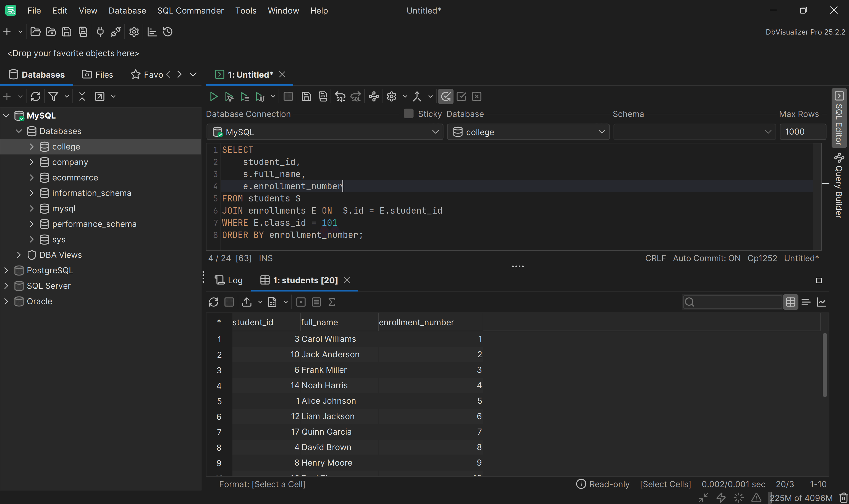Open the Log tab
This screenshot has width=849, height=504.
coord(229,280)
